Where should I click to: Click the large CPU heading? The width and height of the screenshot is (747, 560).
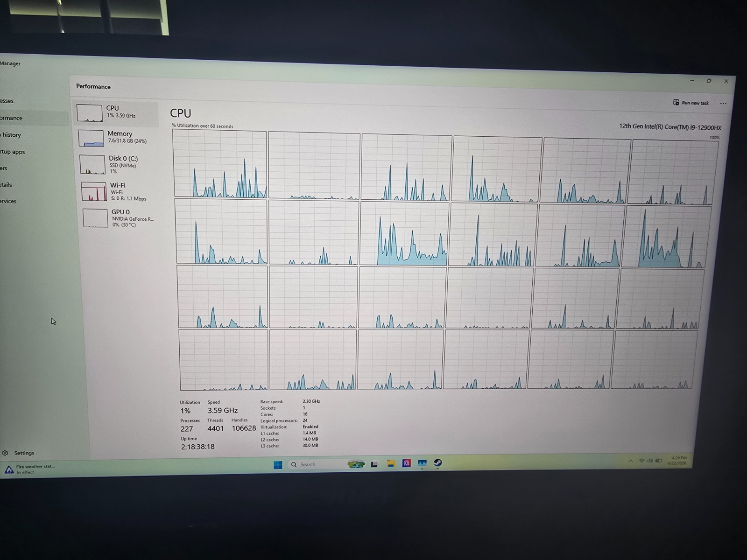coord(181,113)
